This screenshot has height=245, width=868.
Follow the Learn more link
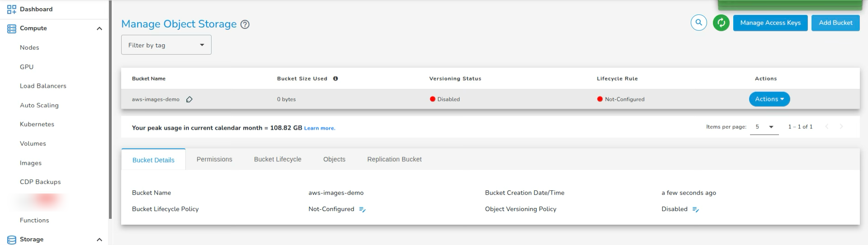[320, 128]
